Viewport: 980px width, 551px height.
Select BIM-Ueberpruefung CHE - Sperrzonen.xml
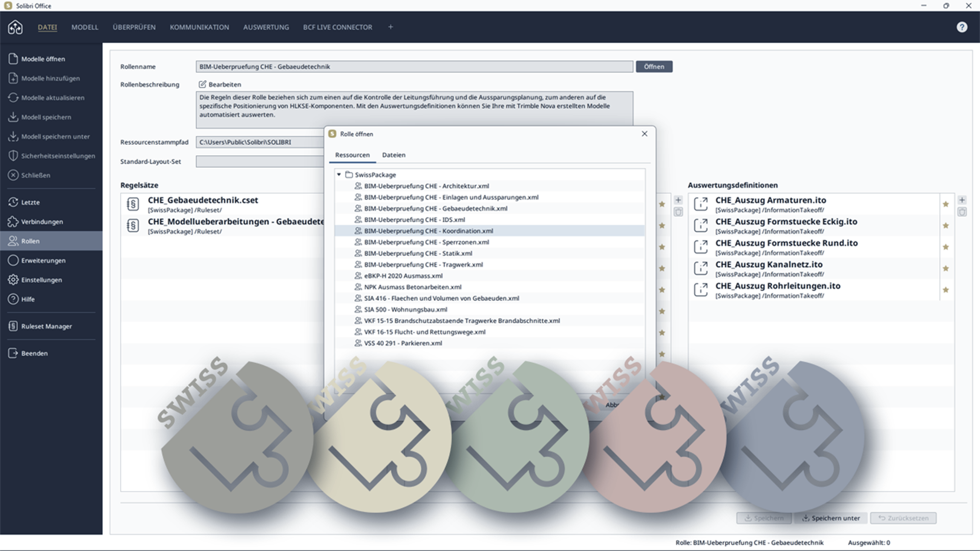[x=489, y=242]
